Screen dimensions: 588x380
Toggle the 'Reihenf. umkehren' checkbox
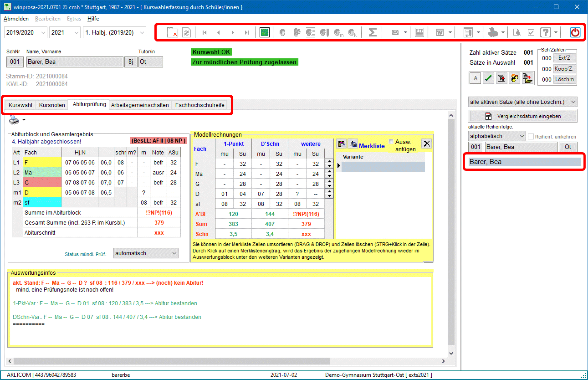pyautogui.click(x=531, y=137)
